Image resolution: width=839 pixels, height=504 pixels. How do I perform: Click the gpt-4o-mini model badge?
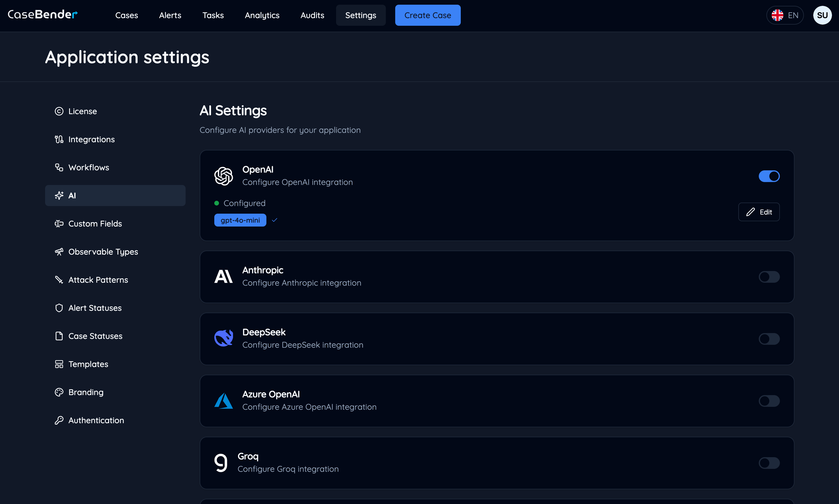click(240, 220)
